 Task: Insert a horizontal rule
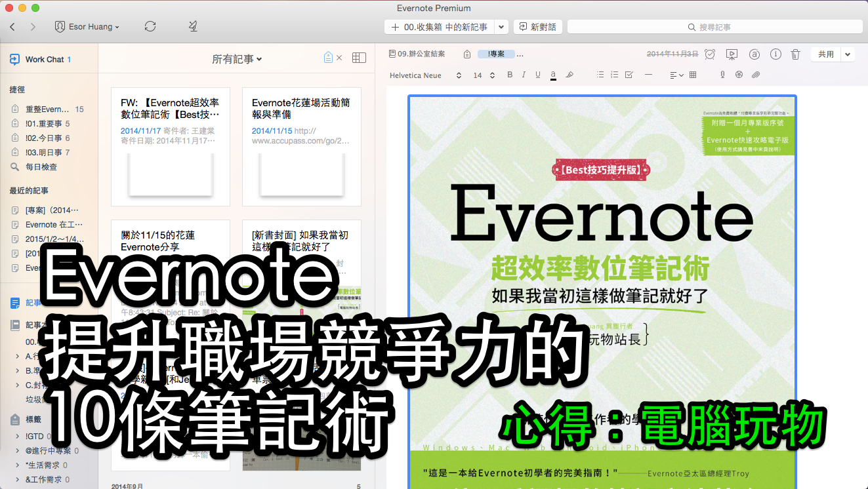click(649, 75)
